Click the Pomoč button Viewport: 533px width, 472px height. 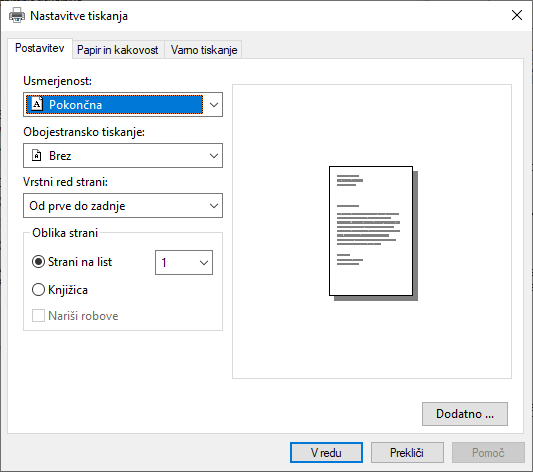click(x=488, y=453)
